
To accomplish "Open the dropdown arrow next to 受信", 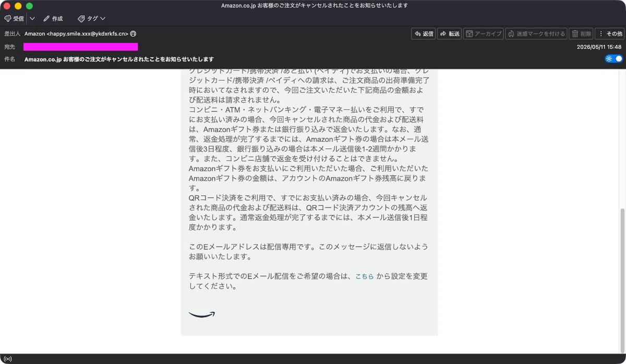I will coord(32,18).
